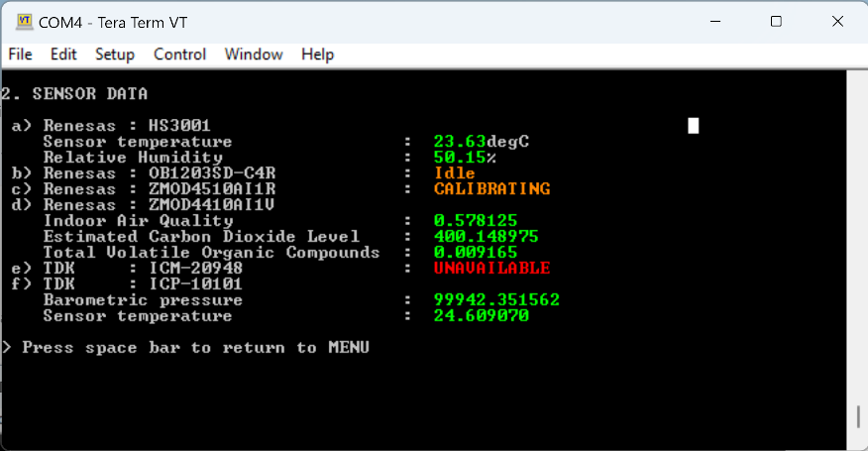Select the 24.609070 temperature value
Image resolution: width=868 pixels, height=451 pixels.
tap(481, 316)
